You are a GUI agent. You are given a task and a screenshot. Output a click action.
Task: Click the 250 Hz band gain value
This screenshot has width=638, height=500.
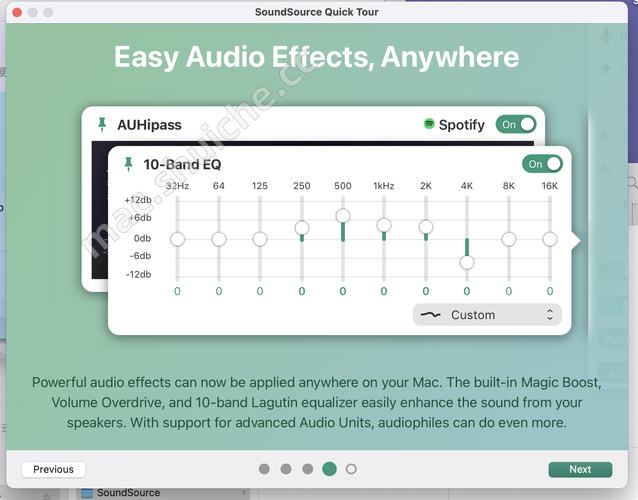301,291
